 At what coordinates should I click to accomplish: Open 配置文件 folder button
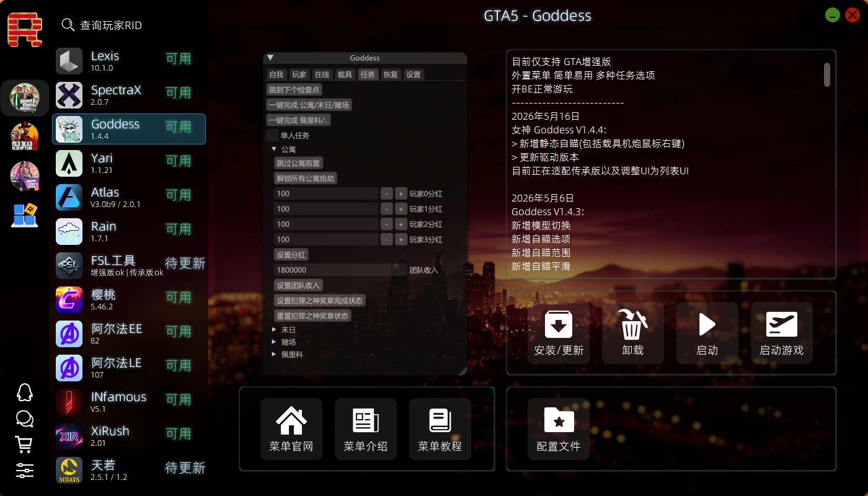[559, 429]
